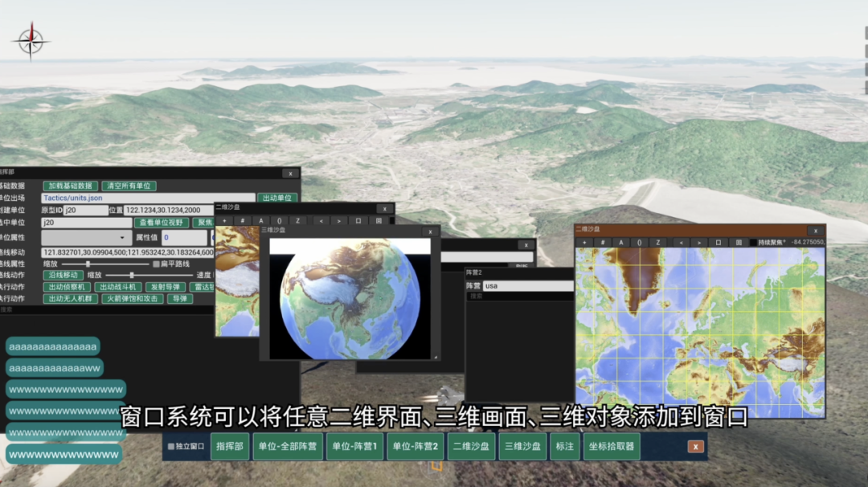Click the resize grip of the 三维沙盘 window
The width and height of the screenshot is (868, 487).
(x=436, y=358)
